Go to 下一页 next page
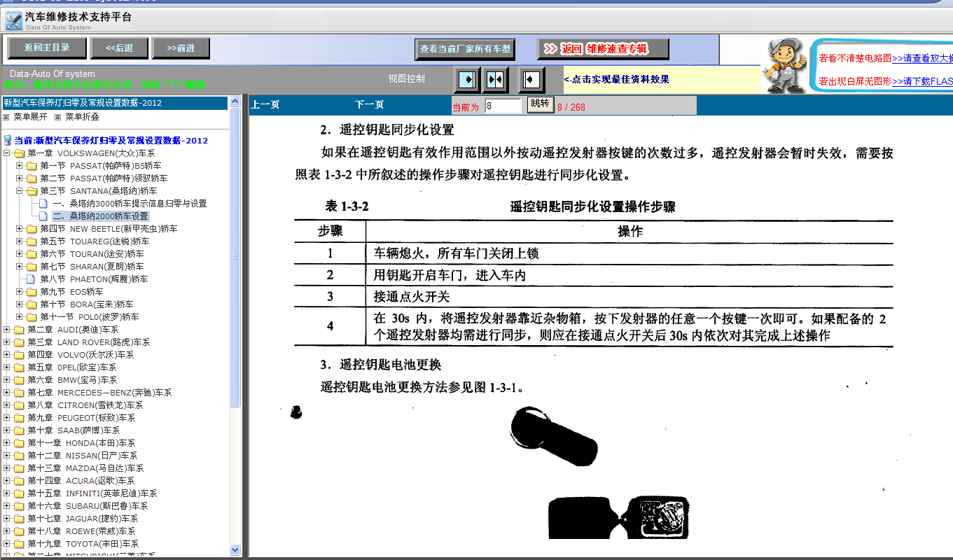The image size is (953, 560). (x=369, y=105)
